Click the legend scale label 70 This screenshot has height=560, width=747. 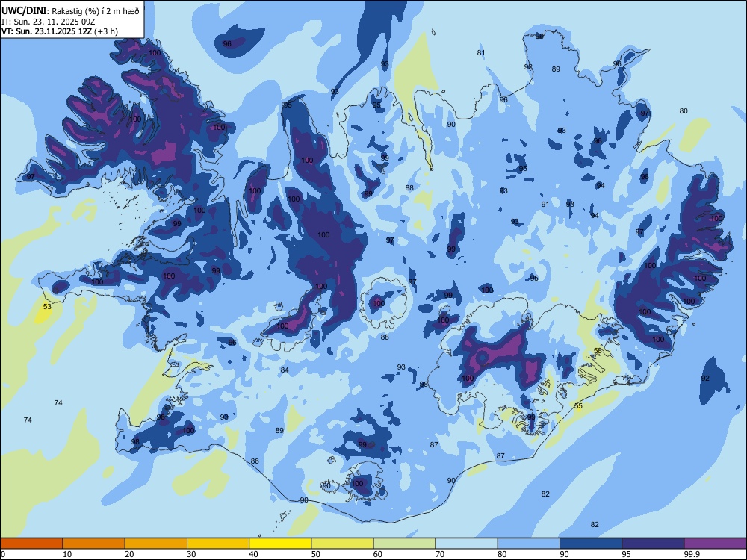pos(440,554)
